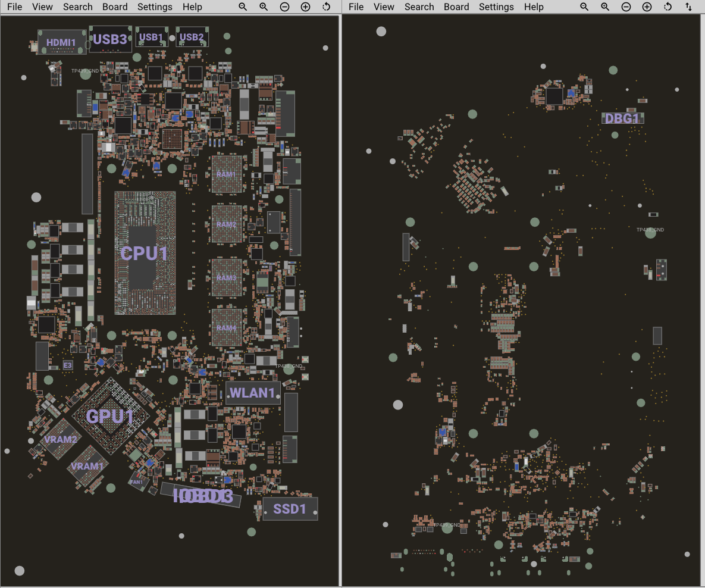
Task: Rotate the board in the right pane
Action: click(668, 7)
